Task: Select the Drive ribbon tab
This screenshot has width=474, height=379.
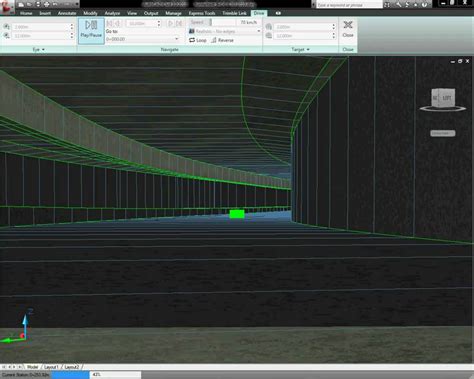Action: point(259,13)
